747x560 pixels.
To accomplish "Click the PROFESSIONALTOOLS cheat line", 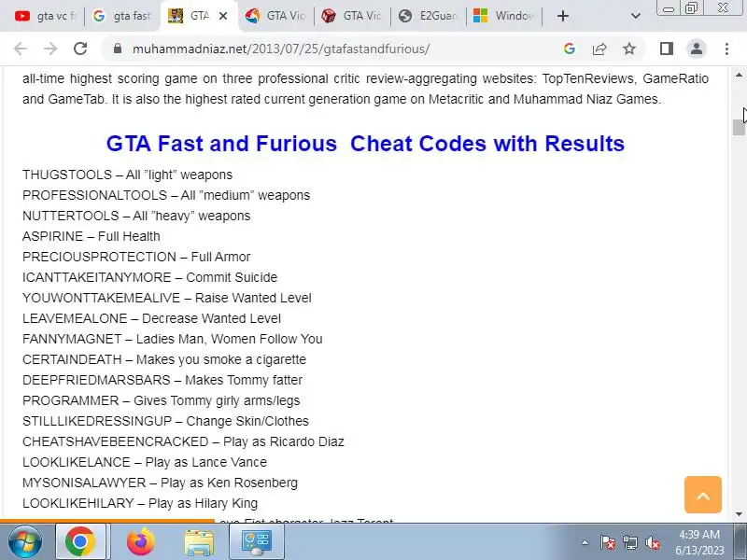I will pyautogui.click(x=166, y=195).
